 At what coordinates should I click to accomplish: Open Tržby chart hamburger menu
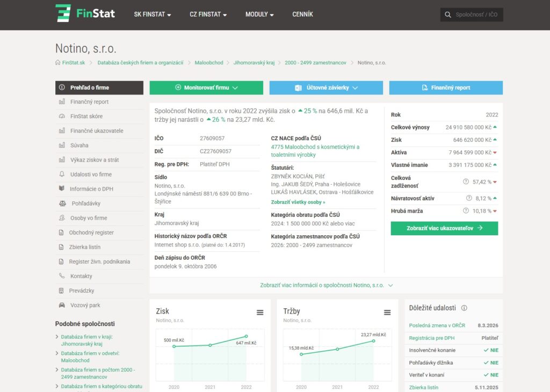click(x=387, y=313)
